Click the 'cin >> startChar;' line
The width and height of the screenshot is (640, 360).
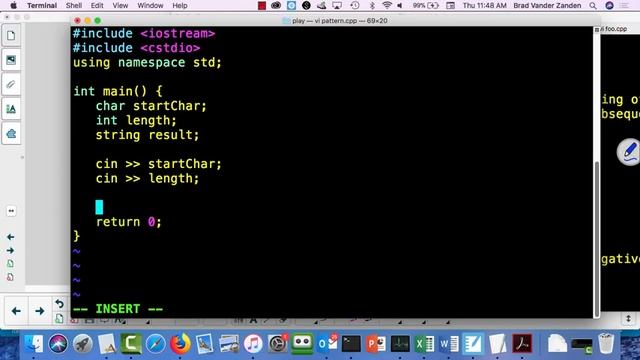pyautogui.click(x=158, y=164)
